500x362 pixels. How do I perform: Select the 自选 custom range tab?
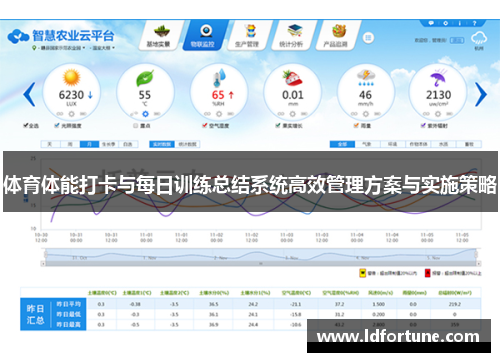(128, 144)
